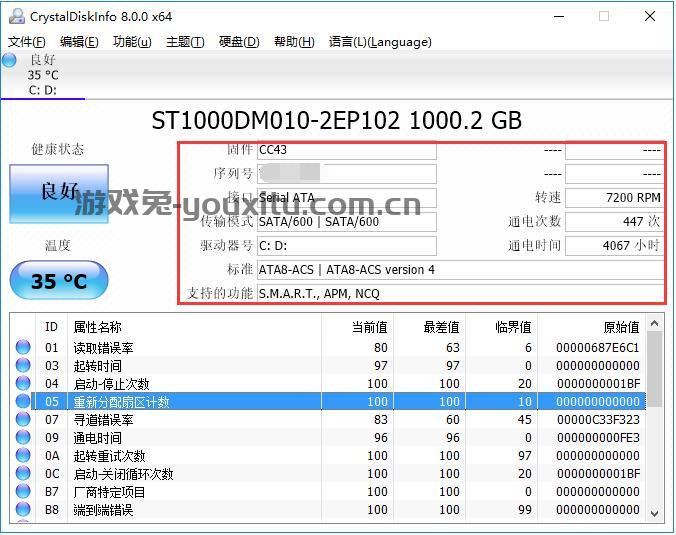Click the blurred serial number field
676x535 pixels.
(x=347, y=174)
